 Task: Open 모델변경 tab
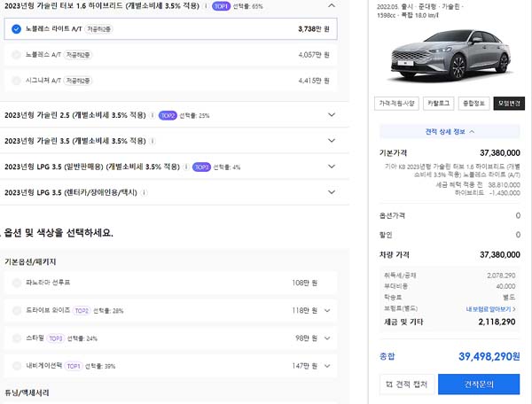pos(509,104)
